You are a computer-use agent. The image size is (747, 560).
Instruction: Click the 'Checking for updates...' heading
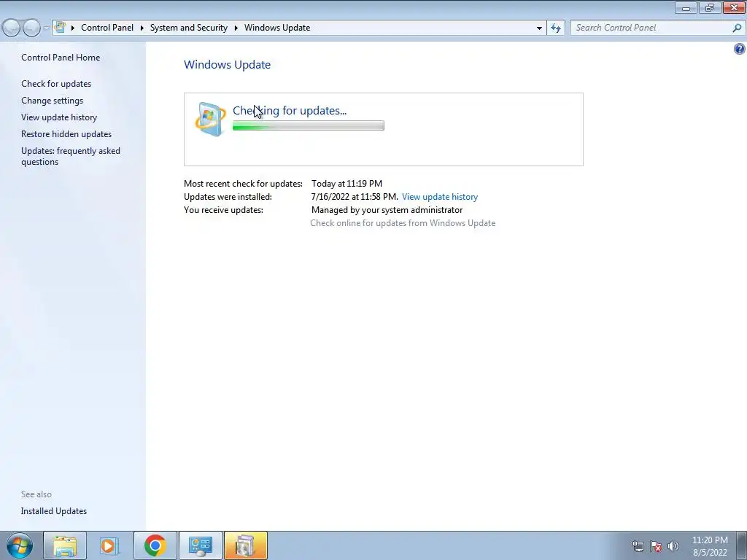[290, 111]
